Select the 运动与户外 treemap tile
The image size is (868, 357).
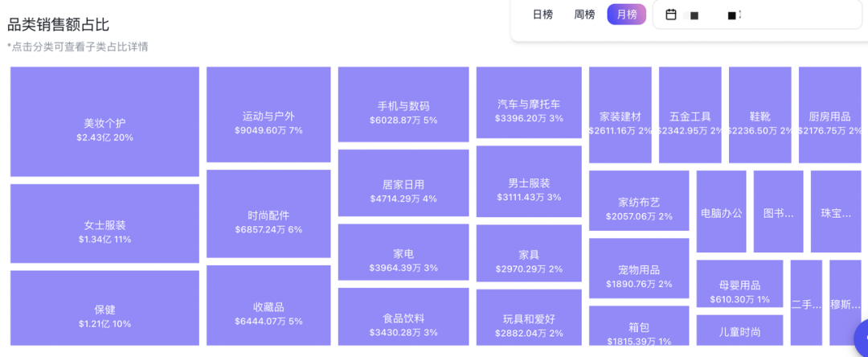pos(268,114)
